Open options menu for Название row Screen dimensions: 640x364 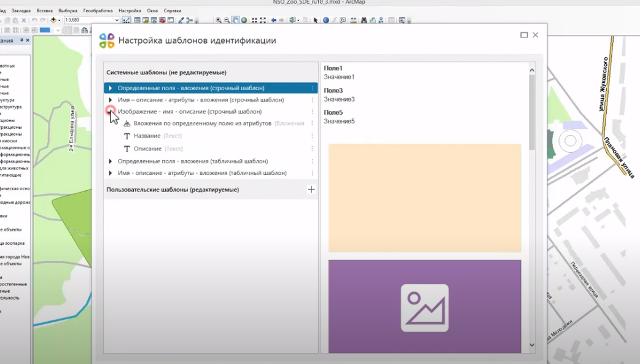313,136
